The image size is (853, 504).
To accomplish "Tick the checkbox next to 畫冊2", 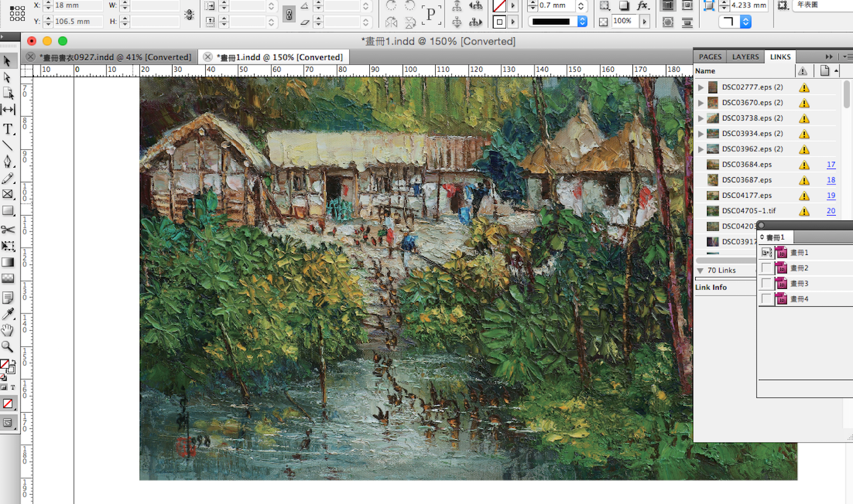I will [766, 268].
